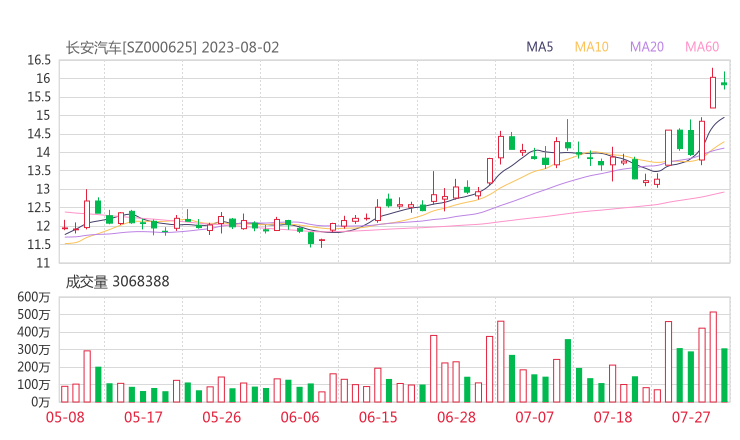Click the 16.5 price axis label
740x440 pixels.
(x=39, y=60)
